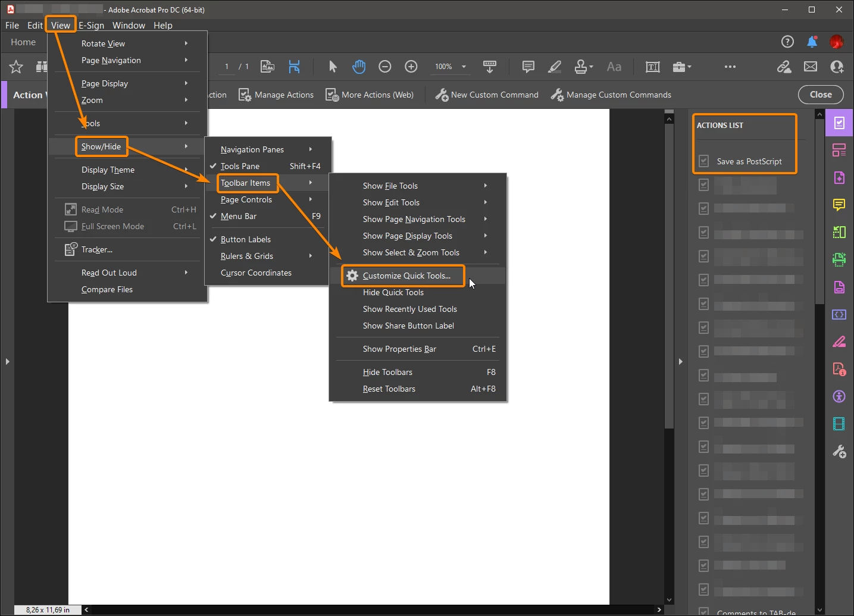The image size is (854, 616).
Task: Go to the Home tab
Action: tap(23, 42)
